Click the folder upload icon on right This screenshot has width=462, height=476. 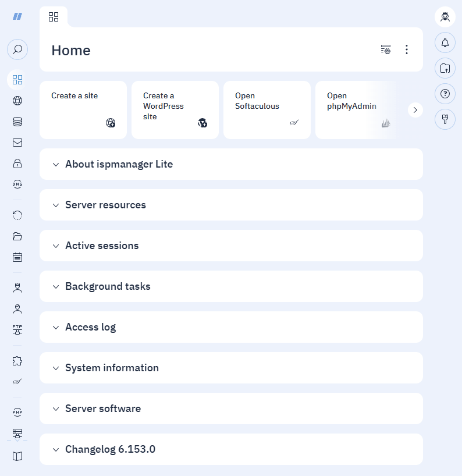tap(445, 68)
